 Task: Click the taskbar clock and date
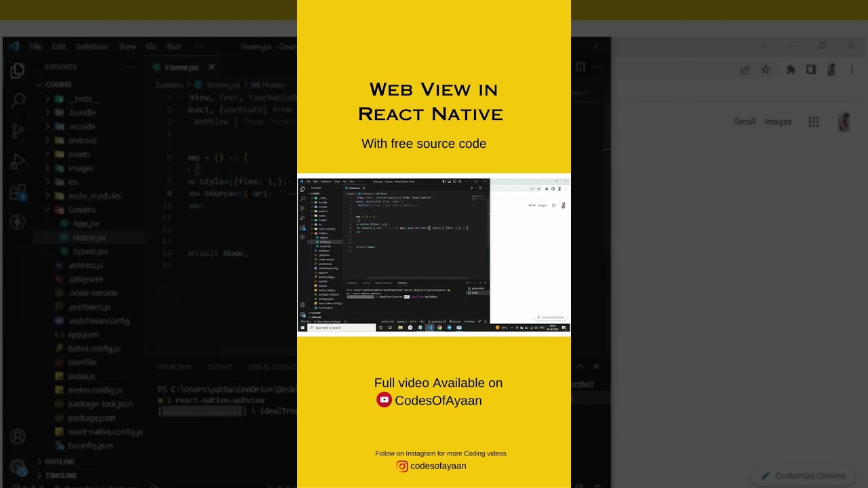click(553, 327)
